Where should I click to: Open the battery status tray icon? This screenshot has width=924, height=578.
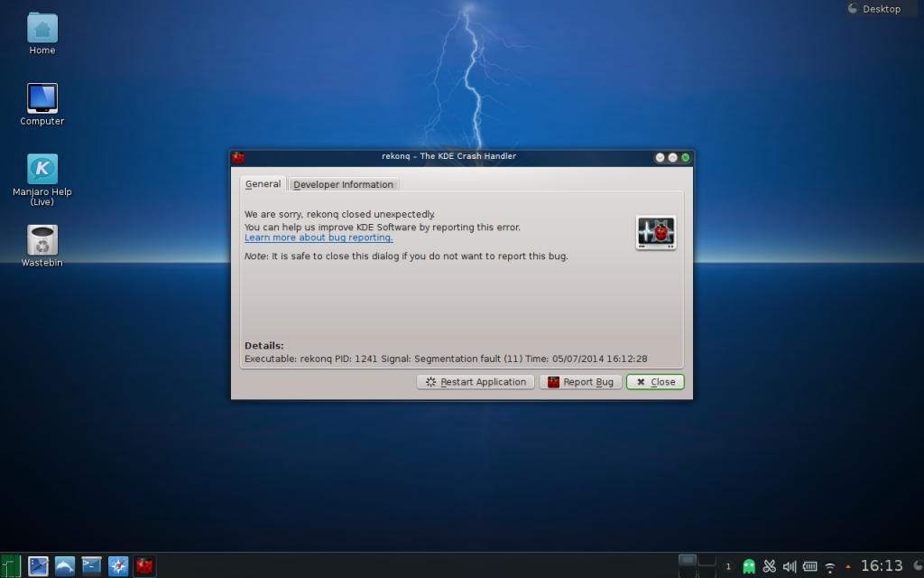click(809, 566)
